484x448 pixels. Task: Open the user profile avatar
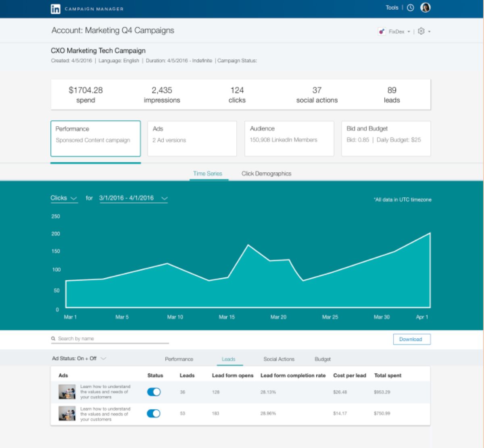tap(426, 8)
